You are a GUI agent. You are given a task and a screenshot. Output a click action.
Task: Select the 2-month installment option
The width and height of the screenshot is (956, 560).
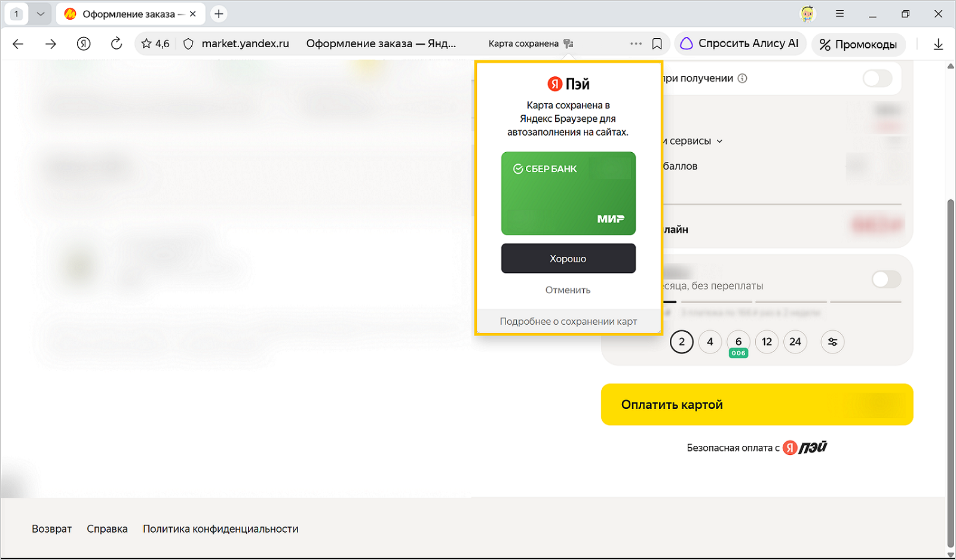pyautogui.click(x=682, y=342)
